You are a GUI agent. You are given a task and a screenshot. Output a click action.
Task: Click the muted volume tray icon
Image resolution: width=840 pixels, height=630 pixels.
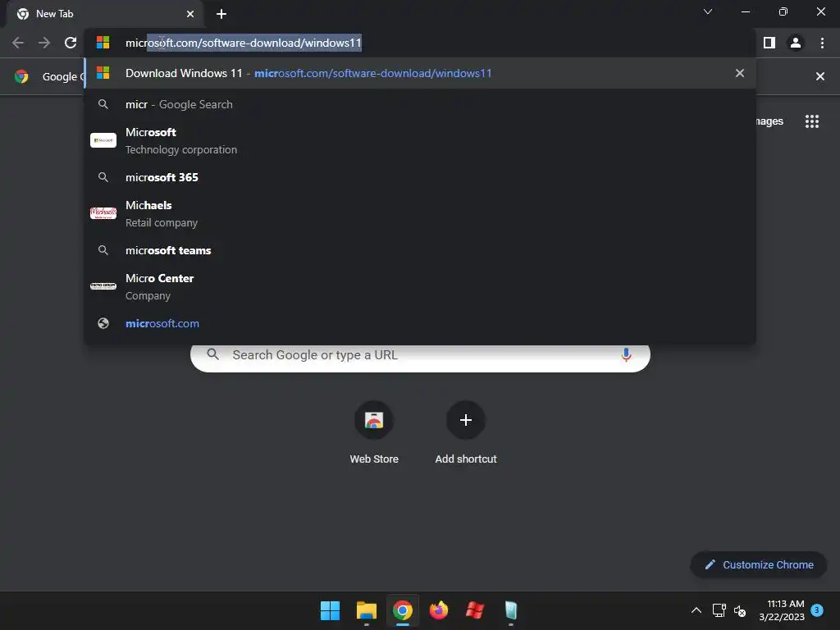pos(740,610)
